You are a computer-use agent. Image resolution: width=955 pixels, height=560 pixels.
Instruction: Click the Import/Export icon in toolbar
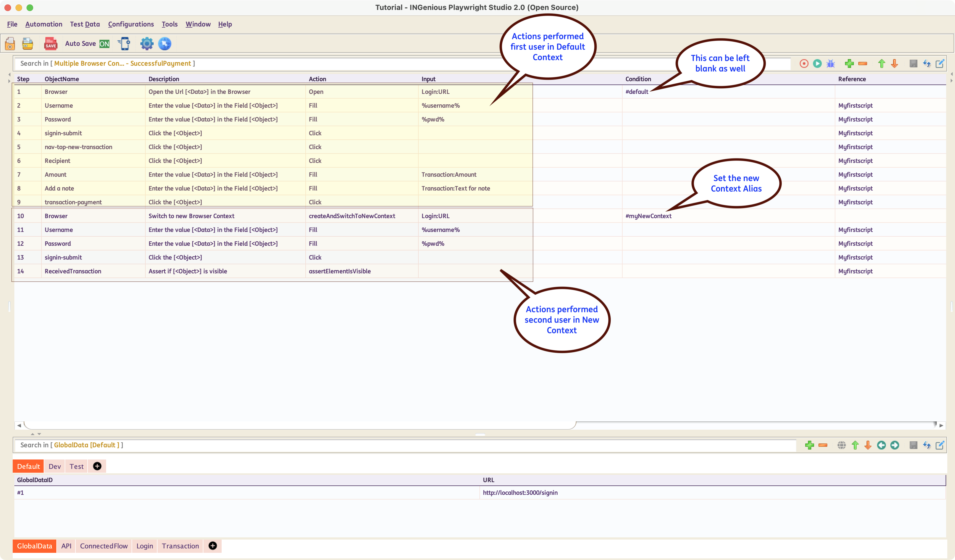point(927,63)
